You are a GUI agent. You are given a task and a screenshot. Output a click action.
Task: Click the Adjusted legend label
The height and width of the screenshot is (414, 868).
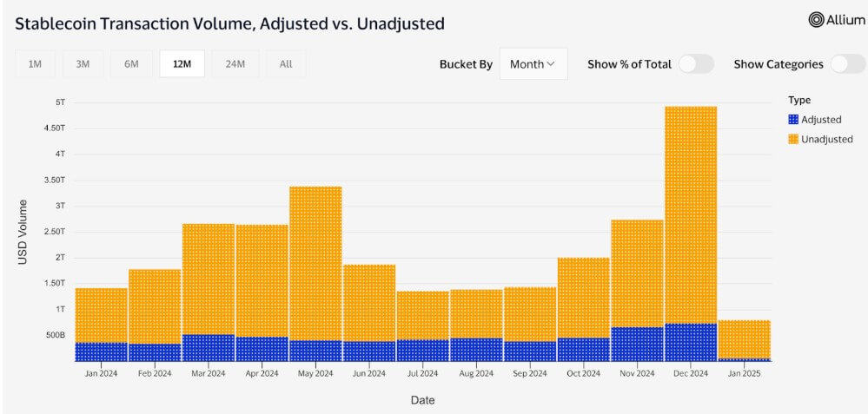821,120
